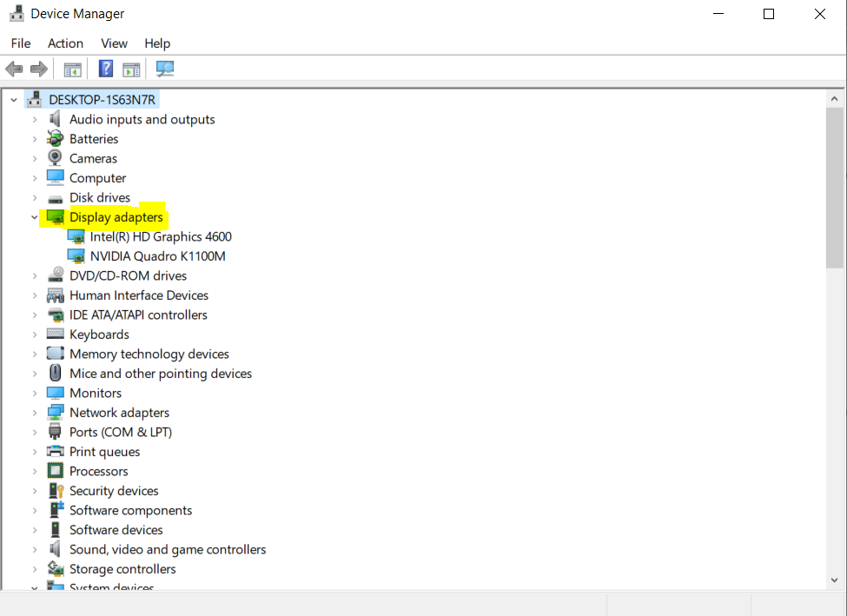Click the Back arrow in toolbar
Image resolution: width=847 pixels, height=616 pixels.
point(15,70)
